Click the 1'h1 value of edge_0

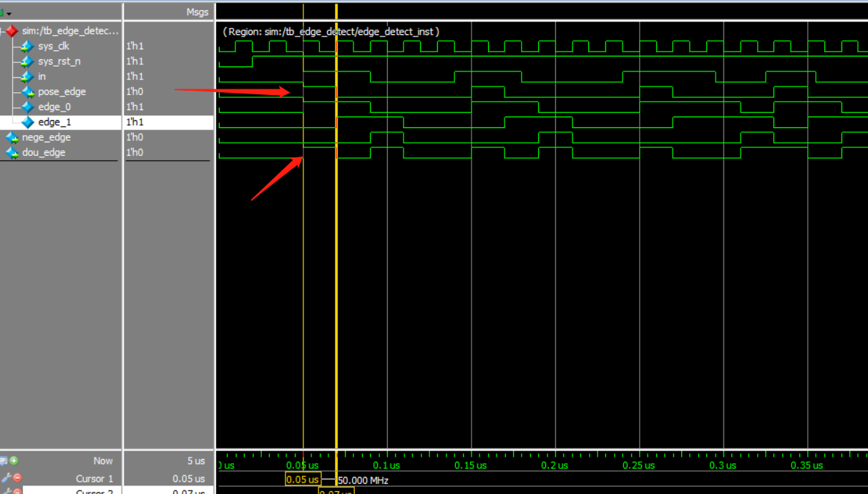point(135,107)
